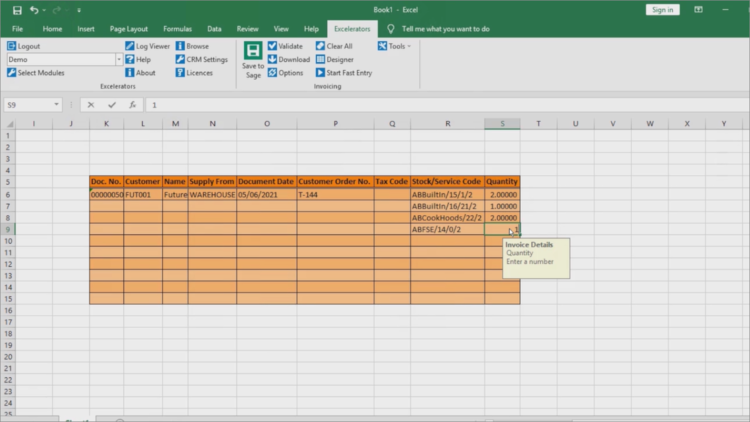
Task: Click the Browse button
Action: [x=192, y=46]
